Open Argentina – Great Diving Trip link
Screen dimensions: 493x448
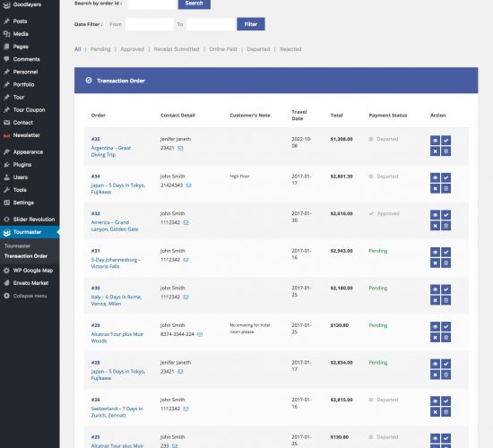click(x=110, y=151)
